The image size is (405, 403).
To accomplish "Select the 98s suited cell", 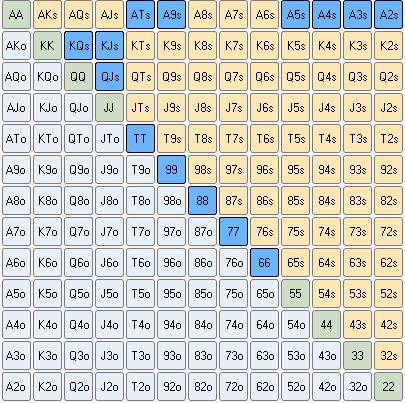I will 202,169.
